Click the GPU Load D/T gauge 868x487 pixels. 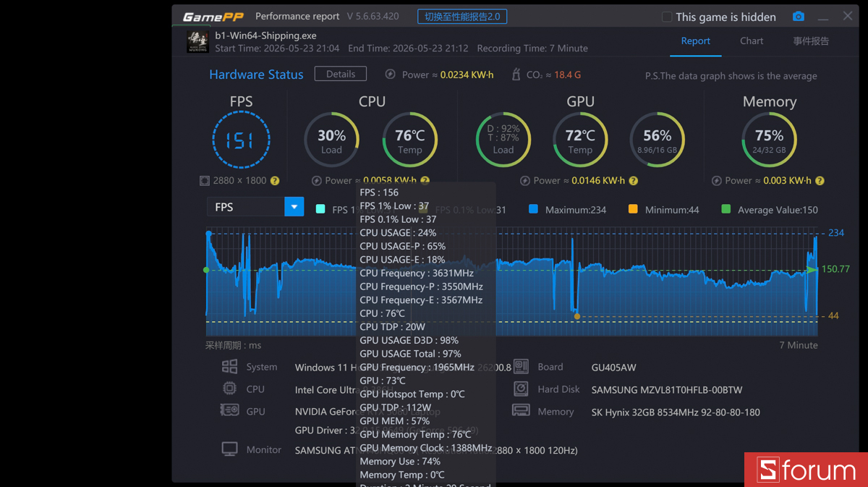(x=503, y=140)
